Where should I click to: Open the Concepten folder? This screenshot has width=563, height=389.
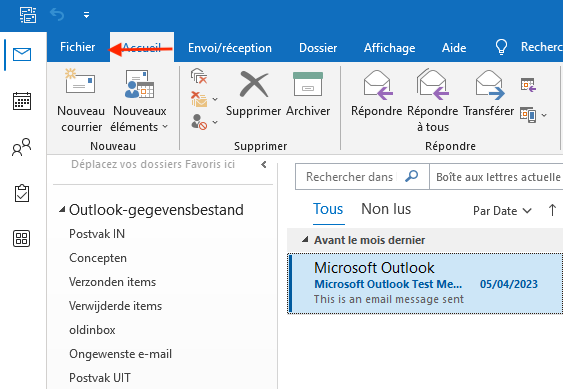pyautogui.click(x=98, y=258)
